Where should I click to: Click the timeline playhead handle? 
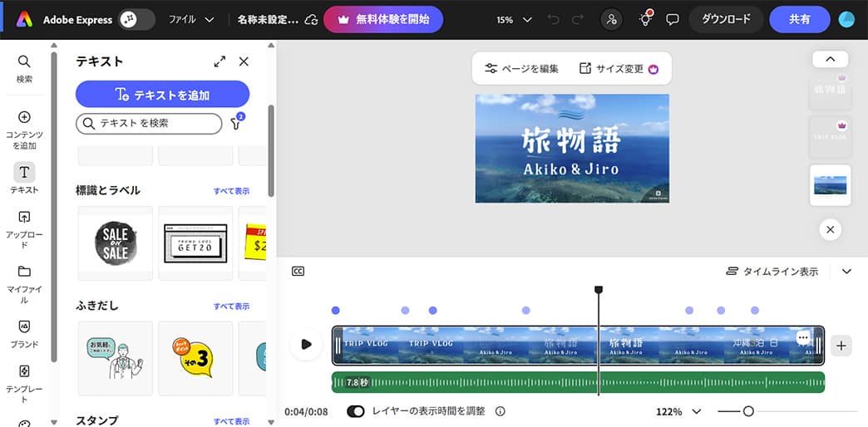[x=599, y=289]
